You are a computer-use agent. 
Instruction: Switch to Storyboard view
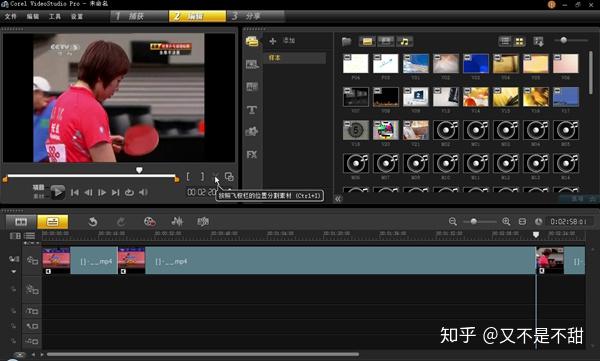tap(21, 222)
